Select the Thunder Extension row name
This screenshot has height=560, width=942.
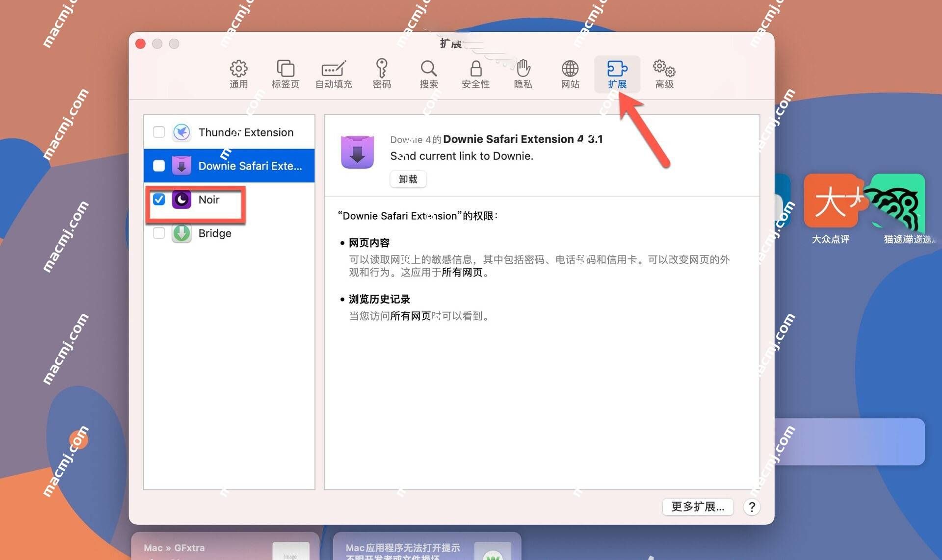coord(246,132)
